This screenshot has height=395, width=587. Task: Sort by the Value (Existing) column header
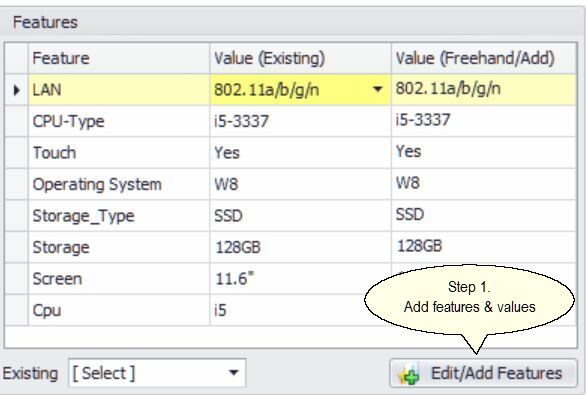[x=300, y=58]
